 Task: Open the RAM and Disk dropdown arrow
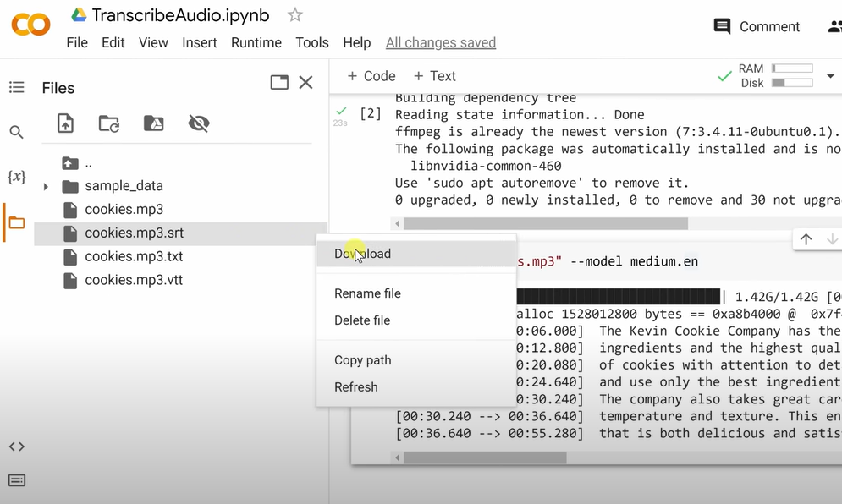[830, 76]
